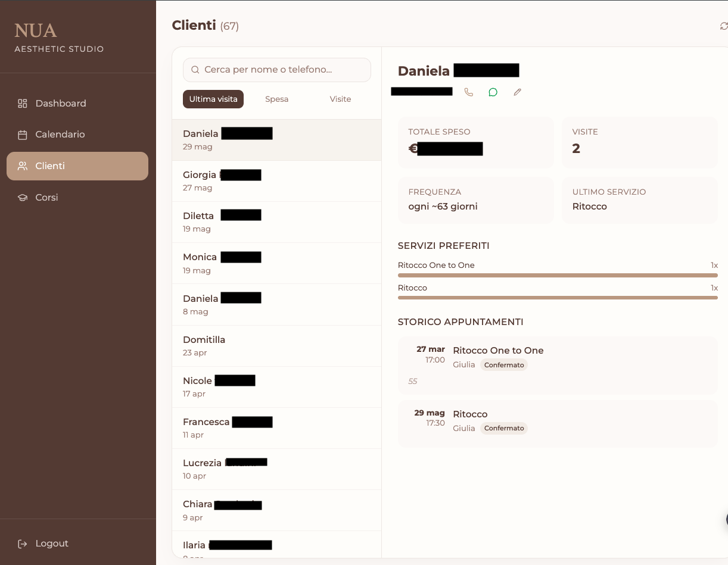Open WhatsApp chat for Daniela

493,92
